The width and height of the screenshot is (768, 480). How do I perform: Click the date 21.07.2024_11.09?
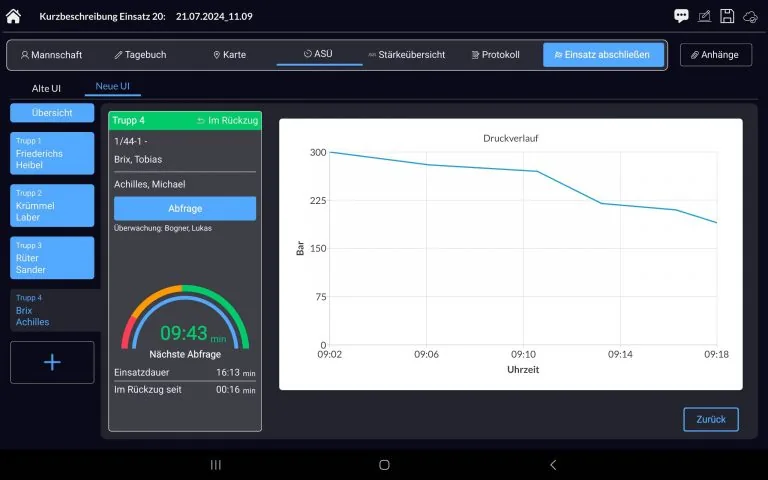pyautogui.click(x=214, y=16)
